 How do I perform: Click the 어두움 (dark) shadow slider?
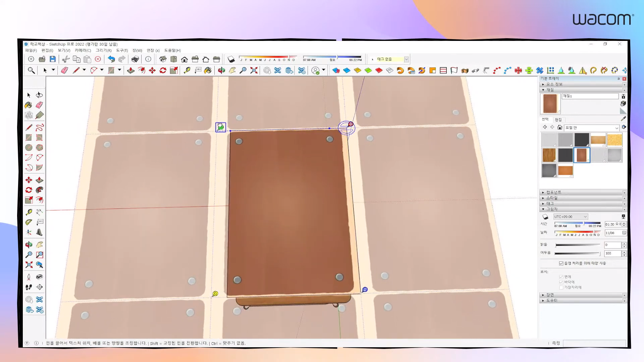(577, 253)
